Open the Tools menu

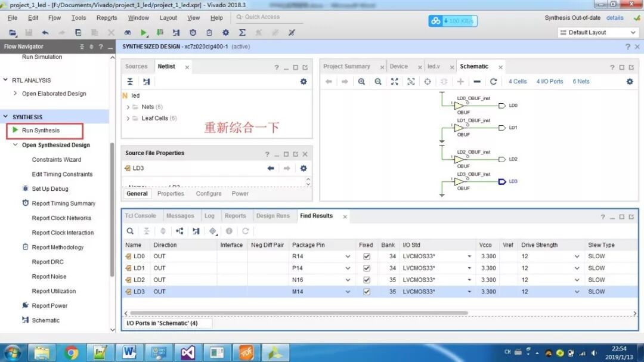[x=79, y=18]
